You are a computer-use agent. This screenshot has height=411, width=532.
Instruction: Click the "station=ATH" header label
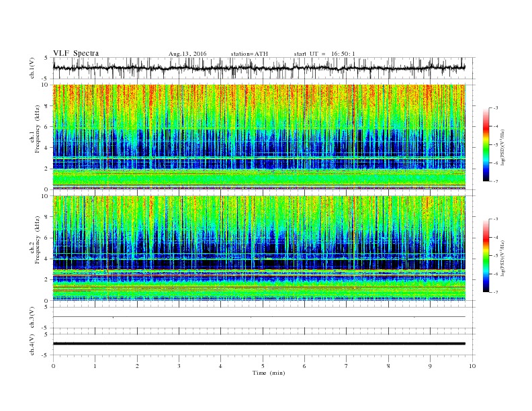[x=249, y=54]
